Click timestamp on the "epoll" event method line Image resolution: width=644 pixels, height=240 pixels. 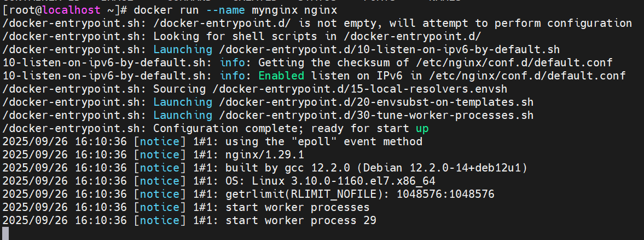click(65, 142)
